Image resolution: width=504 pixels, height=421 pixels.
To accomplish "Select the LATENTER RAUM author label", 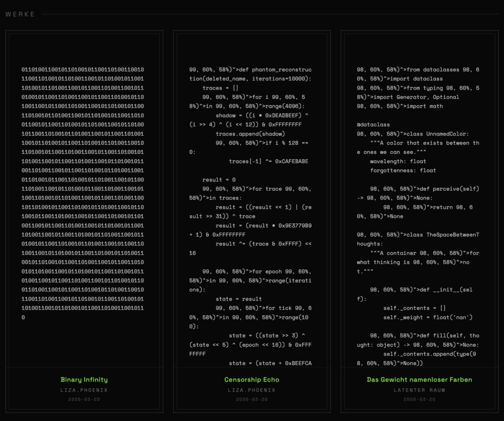I will click(419, 390).
